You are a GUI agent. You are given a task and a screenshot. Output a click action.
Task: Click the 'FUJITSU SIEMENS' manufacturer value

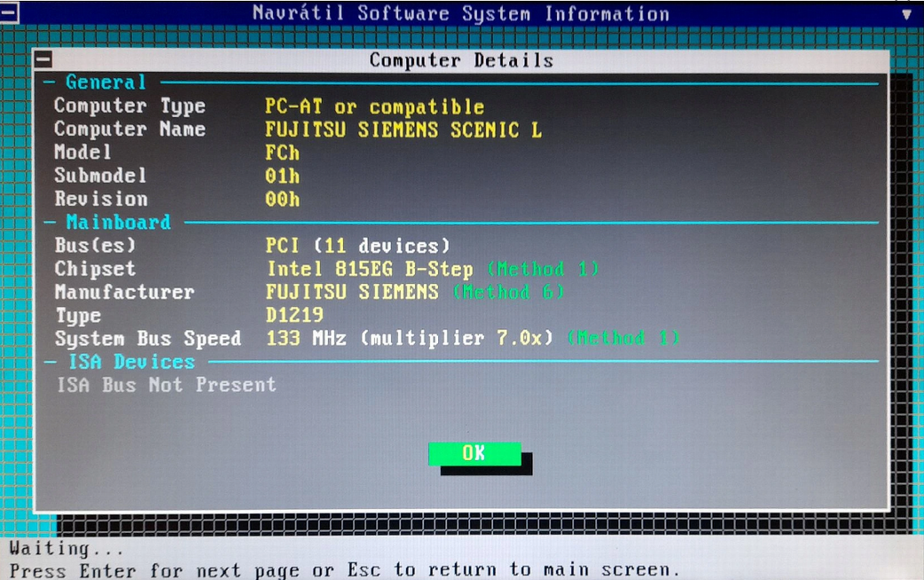point(352,292)
